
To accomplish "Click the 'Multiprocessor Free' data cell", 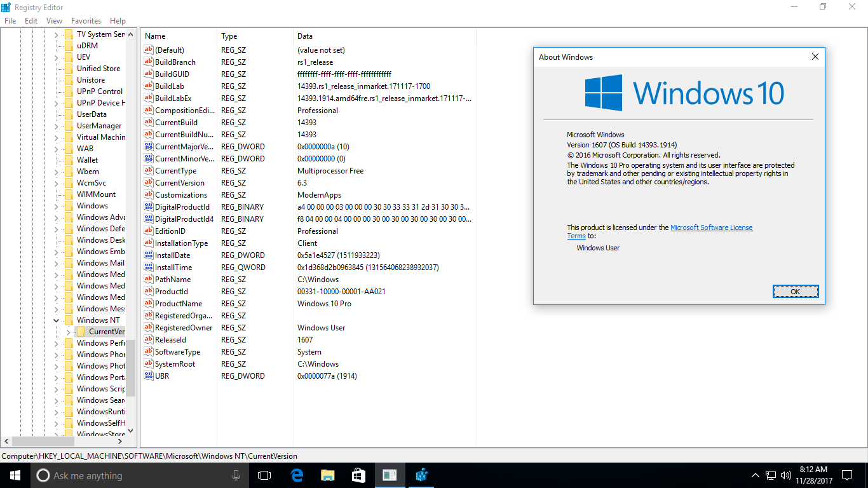I will pos(330,171).
